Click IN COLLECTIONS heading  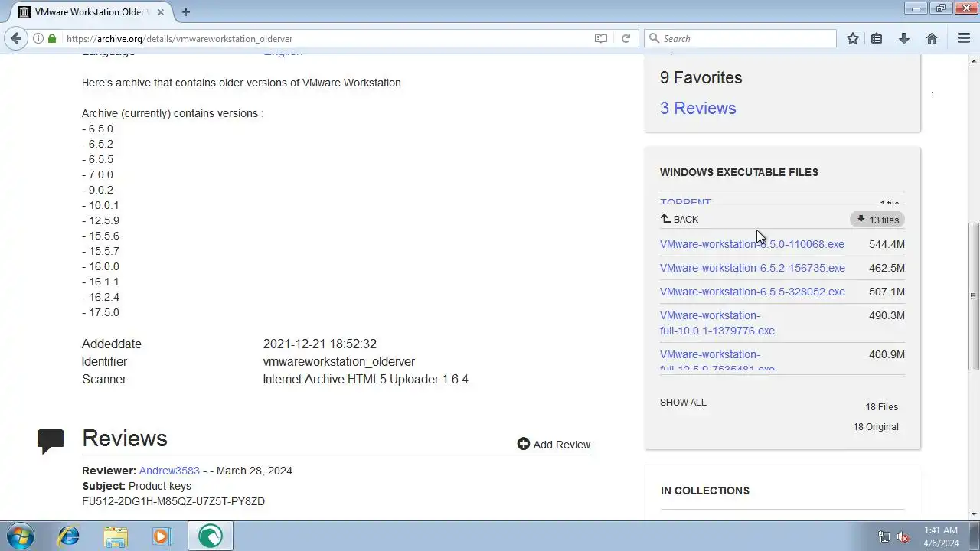(704, 491)
